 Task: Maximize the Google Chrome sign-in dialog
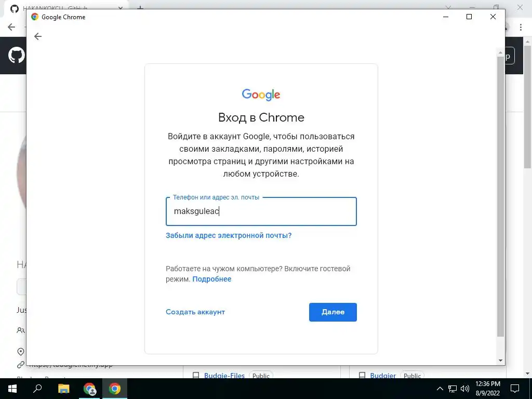[x=469, y=17]
